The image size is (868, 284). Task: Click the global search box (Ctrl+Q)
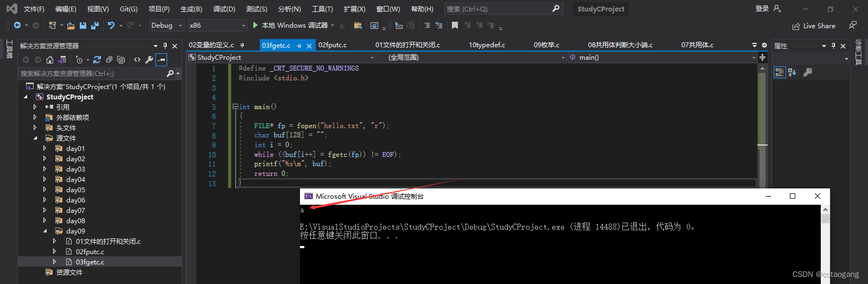[503, 9]
